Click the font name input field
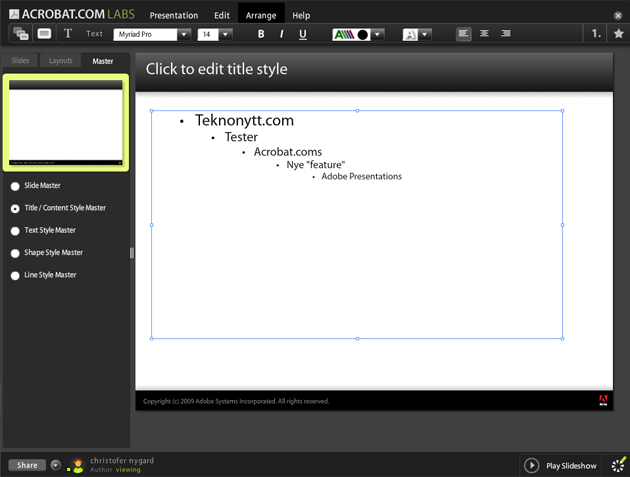Image resolution: width=630 pixels, height=477 pixels. tap(145, 35)
